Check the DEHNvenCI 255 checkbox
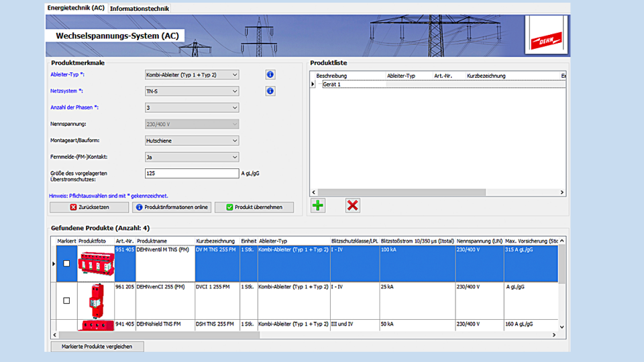This screenshot has height=362, width=644. coord(66,300)
